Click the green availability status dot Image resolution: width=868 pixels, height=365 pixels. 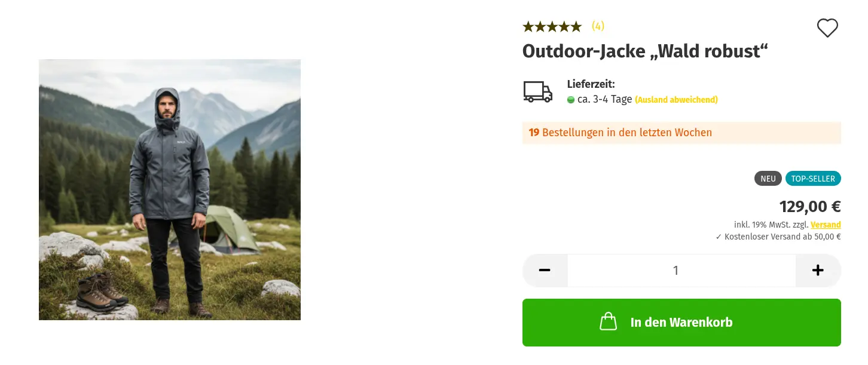tap(571, 100)
